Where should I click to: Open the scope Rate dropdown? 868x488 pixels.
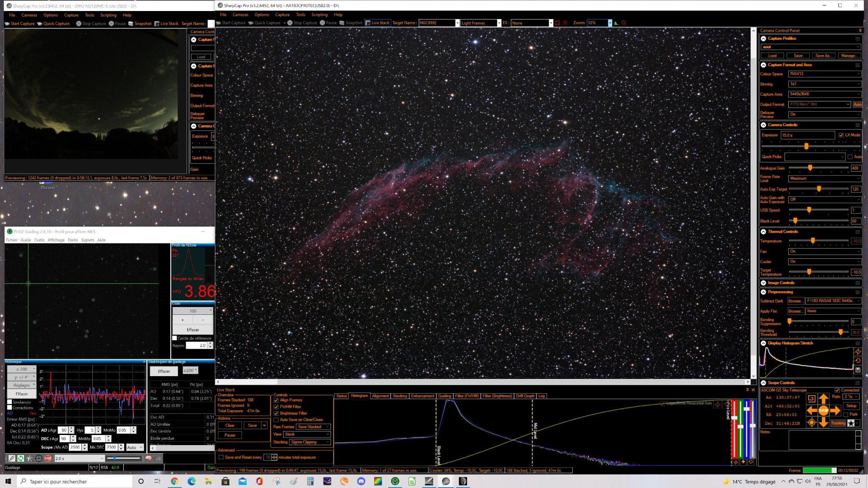click(851, 397)
